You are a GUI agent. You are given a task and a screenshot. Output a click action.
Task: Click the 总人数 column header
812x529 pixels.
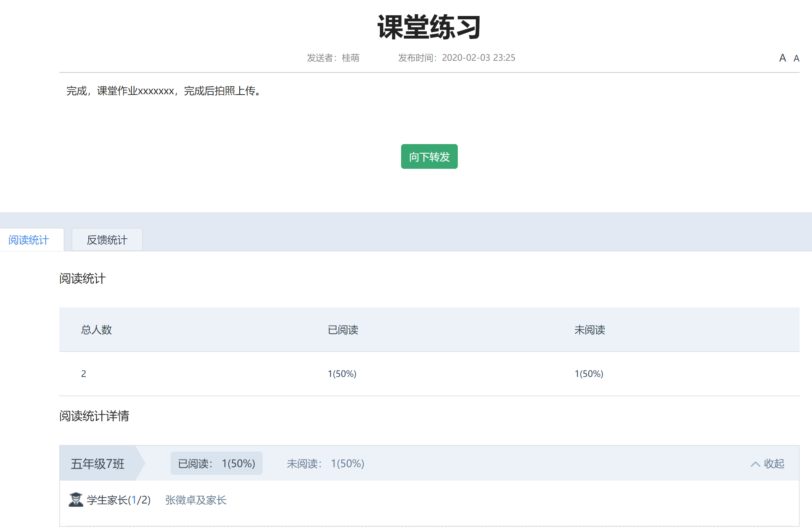point(96,330)
